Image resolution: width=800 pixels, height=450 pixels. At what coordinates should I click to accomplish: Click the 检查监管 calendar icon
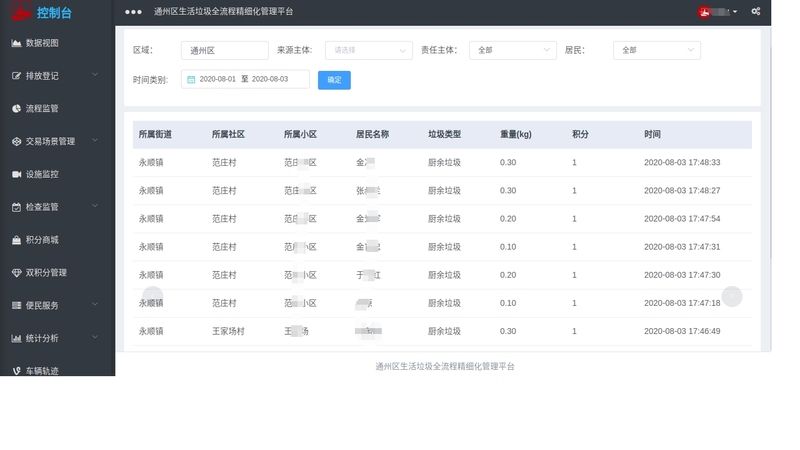point(16,207)
